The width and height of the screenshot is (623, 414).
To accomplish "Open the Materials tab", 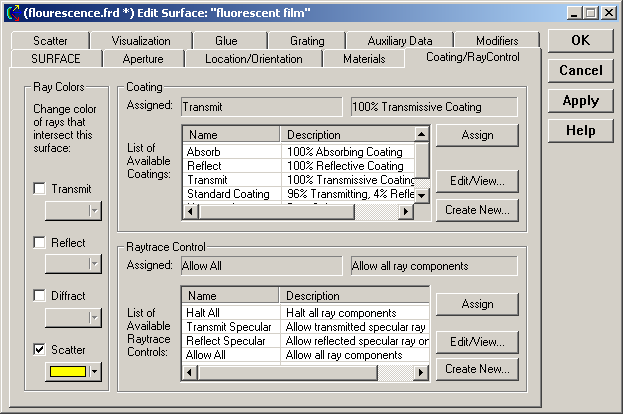I will (364, 59).
